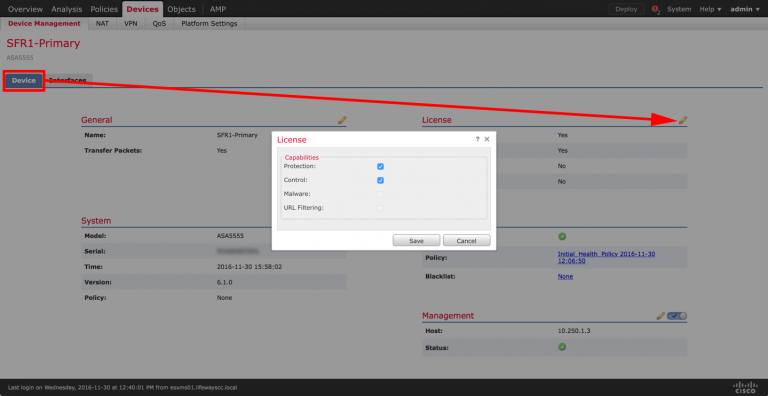The image size is (768, 396).
Task: Click Cancel in License dialog
Action: pyautogui.click(x=466, y=241)
